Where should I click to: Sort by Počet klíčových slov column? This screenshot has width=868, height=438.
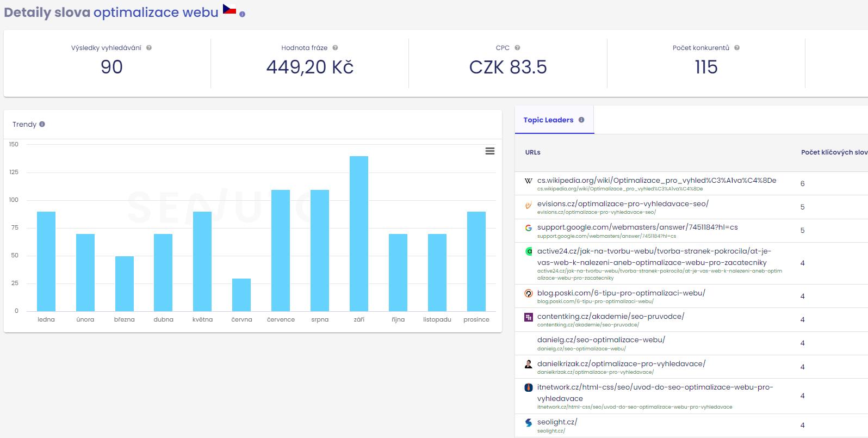(x=833, y=152)
